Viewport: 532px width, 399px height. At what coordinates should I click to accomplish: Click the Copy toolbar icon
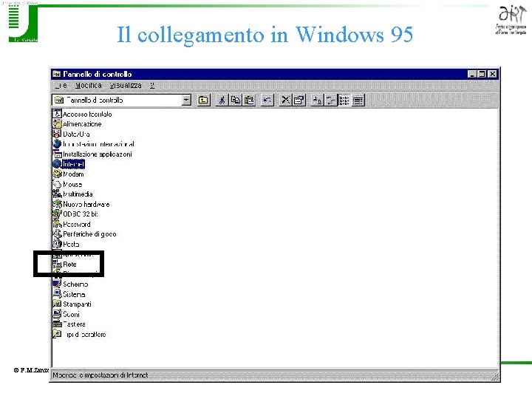click(236, 100)
